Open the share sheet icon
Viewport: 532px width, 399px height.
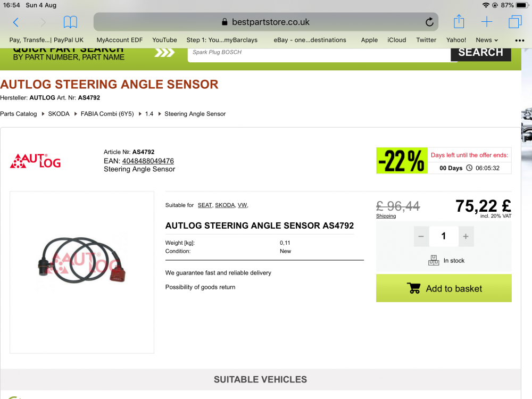point(459,22)
